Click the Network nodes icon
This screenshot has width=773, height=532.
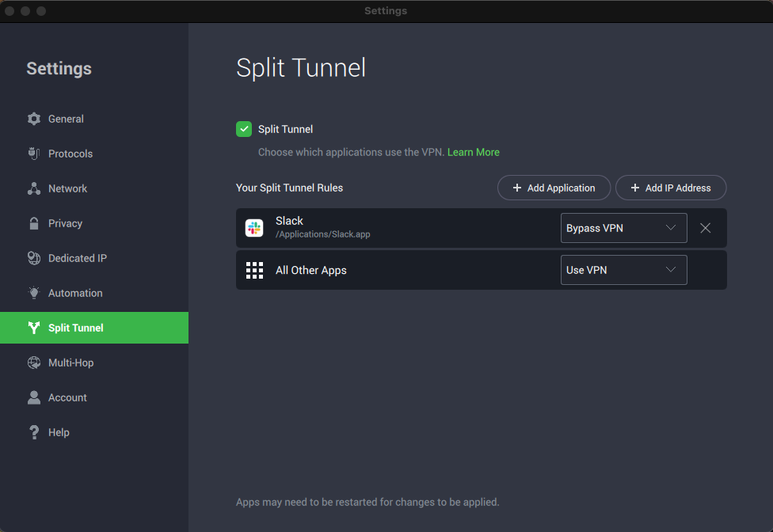tap(33, 188)
